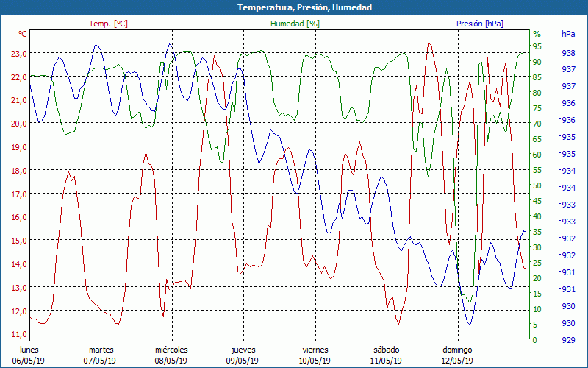Click the date 06/05/19
The image size is (588, 368).
[x=29, y=361]
